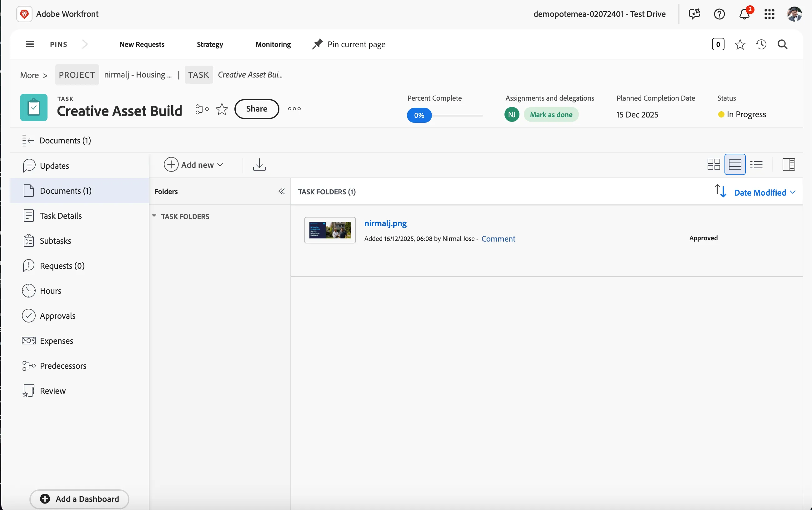Open the feedback chat icon in header
The height and width of the screenshot is (510, 812).
tap(694, 14)
